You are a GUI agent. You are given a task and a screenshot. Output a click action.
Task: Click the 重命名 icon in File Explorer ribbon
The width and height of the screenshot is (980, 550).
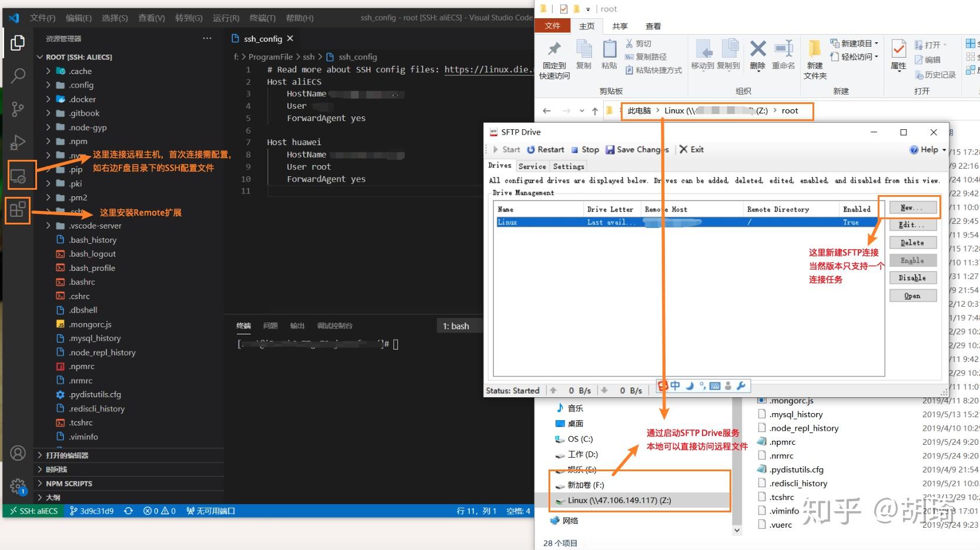(x=783, y=55)
